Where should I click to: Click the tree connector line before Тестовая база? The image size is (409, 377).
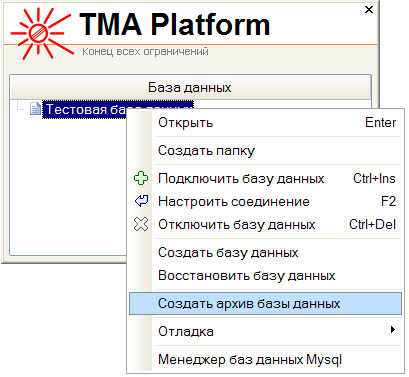(x=20, y=106)
